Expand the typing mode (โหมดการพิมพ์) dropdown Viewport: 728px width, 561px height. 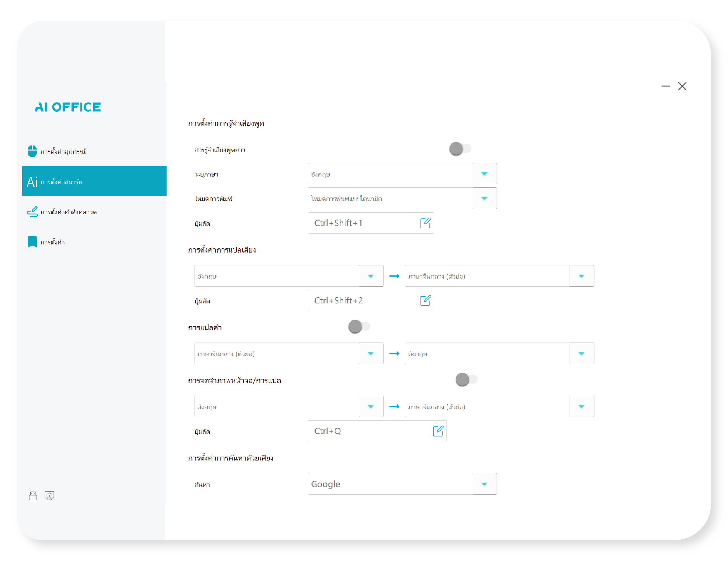484,199
